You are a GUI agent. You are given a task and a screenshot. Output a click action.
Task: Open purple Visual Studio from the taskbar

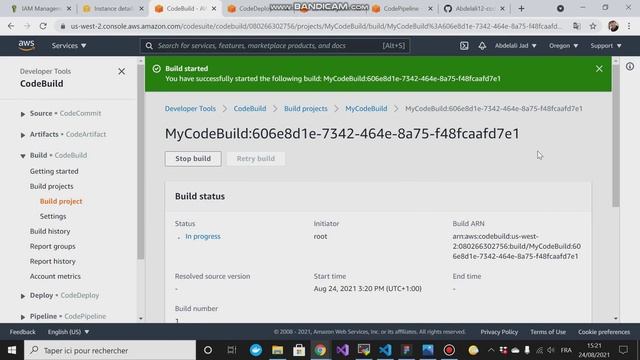(x=342, y=350)
